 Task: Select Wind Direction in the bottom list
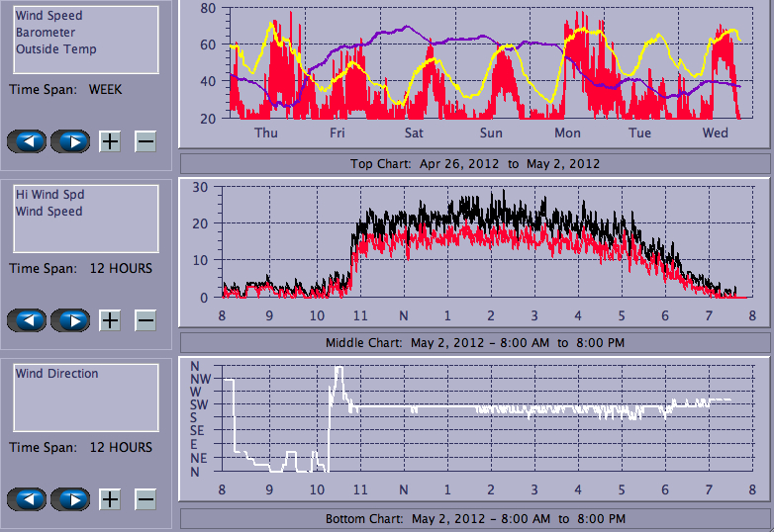tap(56, 374)
